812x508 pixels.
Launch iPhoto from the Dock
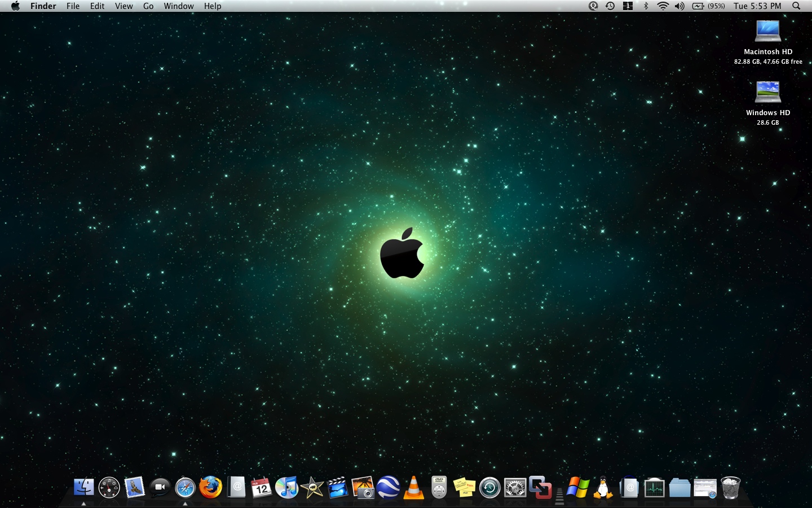point(363,488)
